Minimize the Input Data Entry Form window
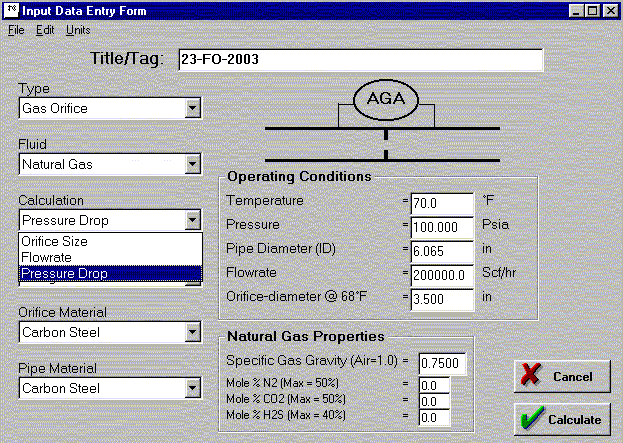 pyautogui.click(x=576, y=11)
